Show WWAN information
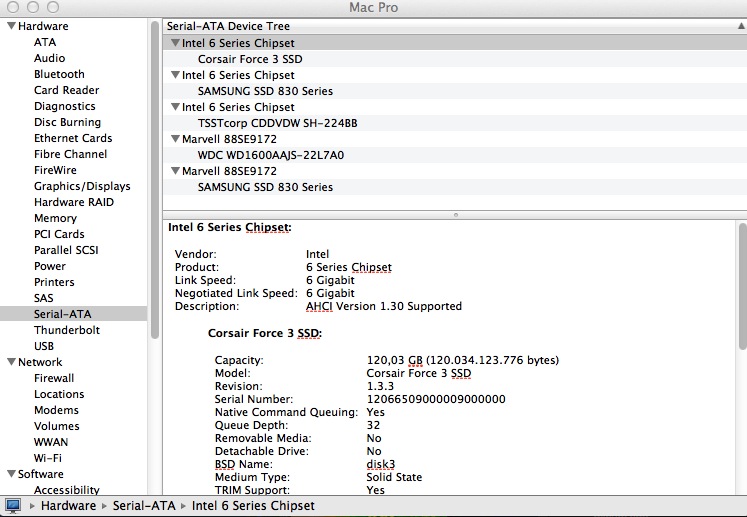Image resolution: width=747 pixels, height=517 pixels. coord(51,442)
